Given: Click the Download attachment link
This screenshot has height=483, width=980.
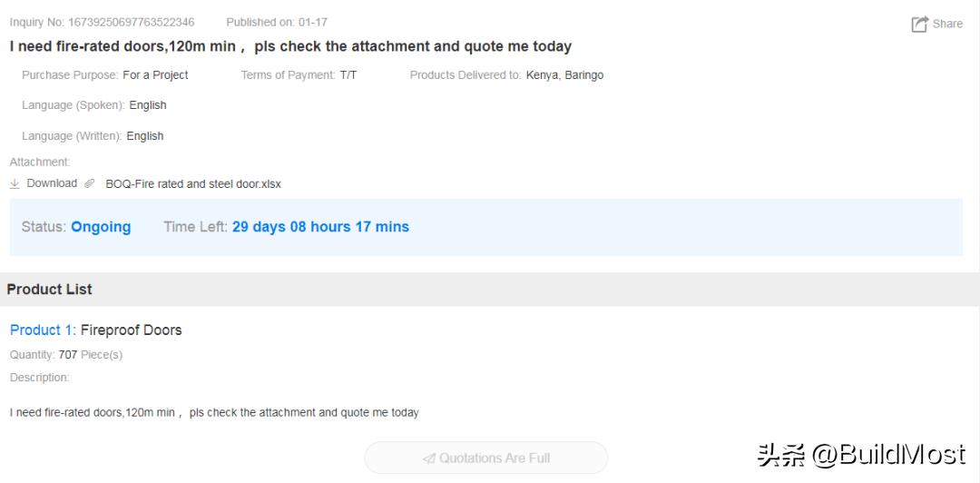Looking at the screenshot, I should point(52,183).
